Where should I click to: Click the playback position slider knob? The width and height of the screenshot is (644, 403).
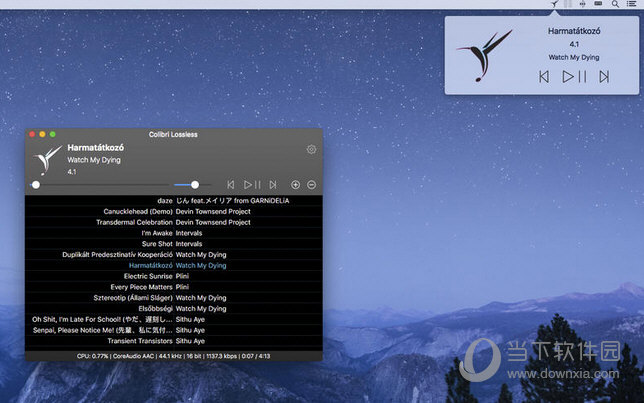pyautogui.click(x=36, y=185)
